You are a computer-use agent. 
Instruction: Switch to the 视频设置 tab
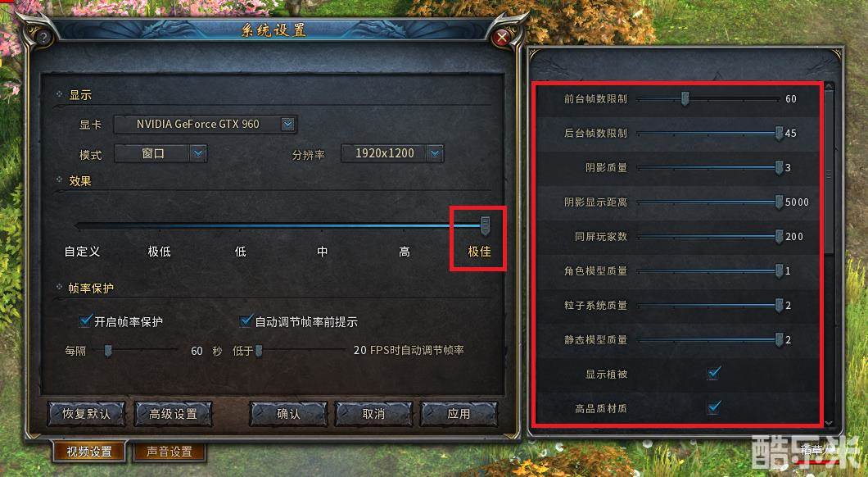coord(89,452)
